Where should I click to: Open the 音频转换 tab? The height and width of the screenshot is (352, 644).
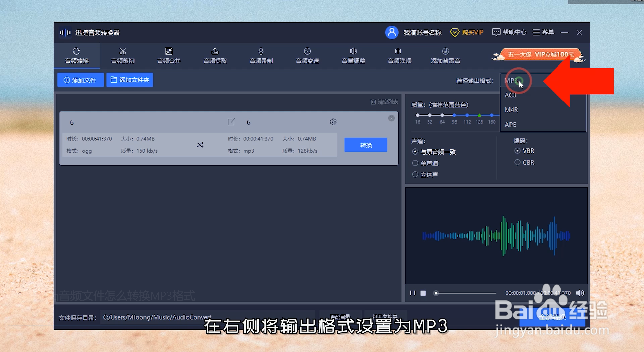point(76,56)
